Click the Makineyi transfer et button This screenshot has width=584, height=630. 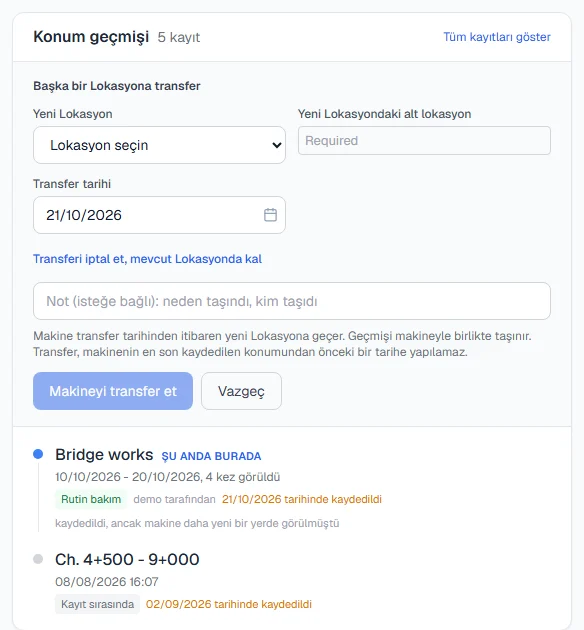113,391
